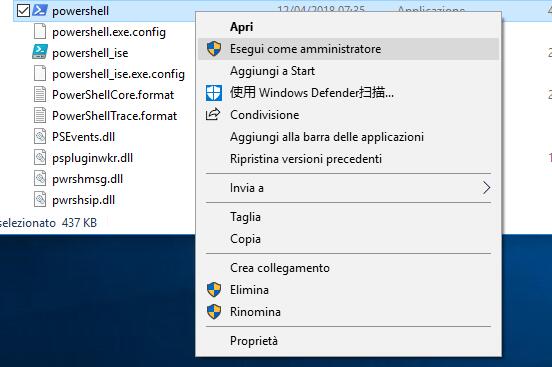Expand the Invia a submenu arrow
Viewport: 552px width, 367px height.
[x=486, y=188]
